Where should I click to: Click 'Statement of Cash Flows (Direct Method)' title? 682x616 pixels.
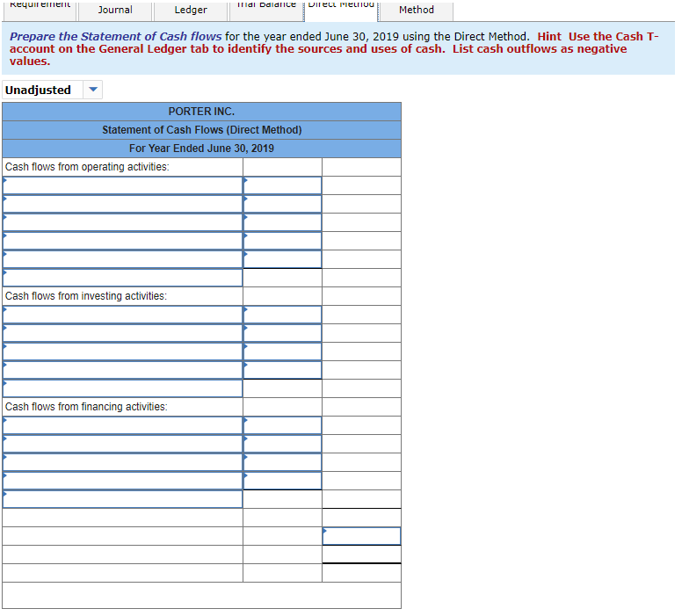point(201,130)
